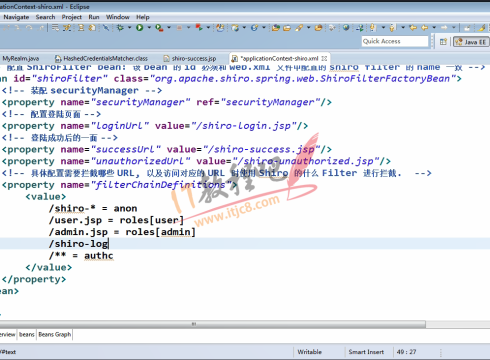Open the Run dropdown arrow
The width and height of the screenshot is (490, 360).
tap(149, 27)
